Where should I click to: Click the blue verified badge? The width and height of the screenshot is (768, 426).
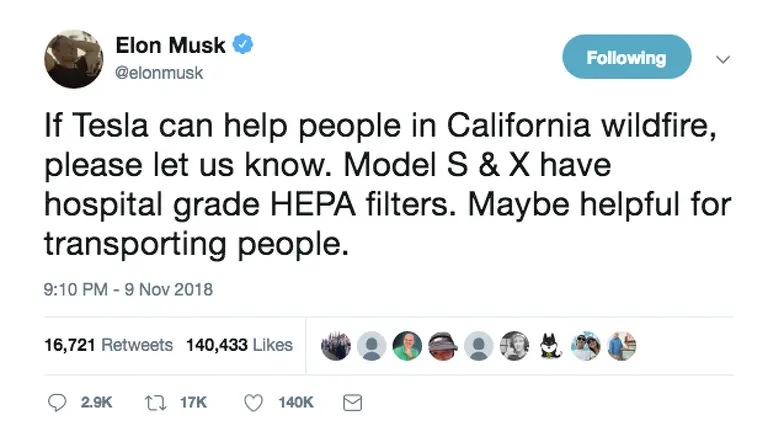[243, 45]
